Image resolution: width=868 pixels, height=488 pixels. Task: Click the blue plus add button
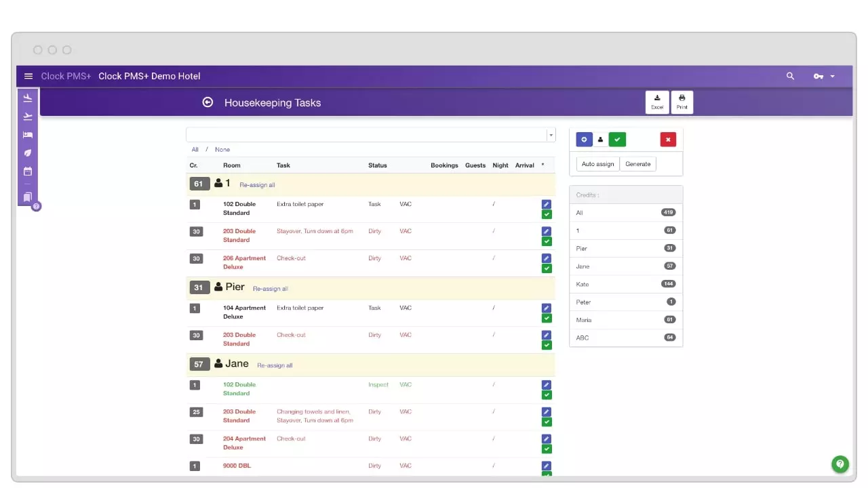tap(584, 140)
